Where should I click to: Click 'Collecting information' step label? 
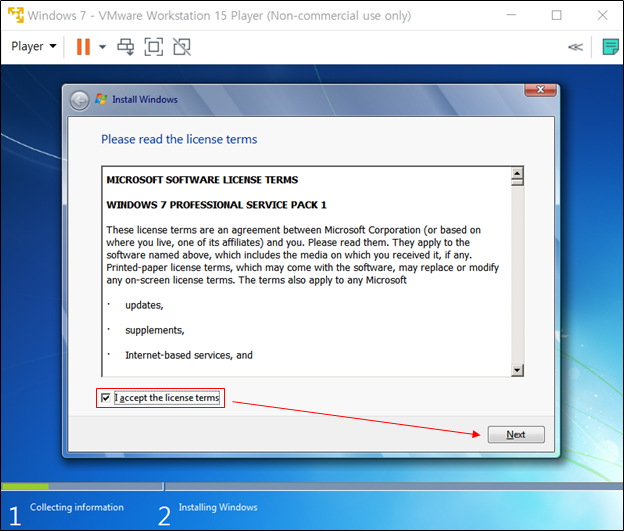click(x=77, y=507)
